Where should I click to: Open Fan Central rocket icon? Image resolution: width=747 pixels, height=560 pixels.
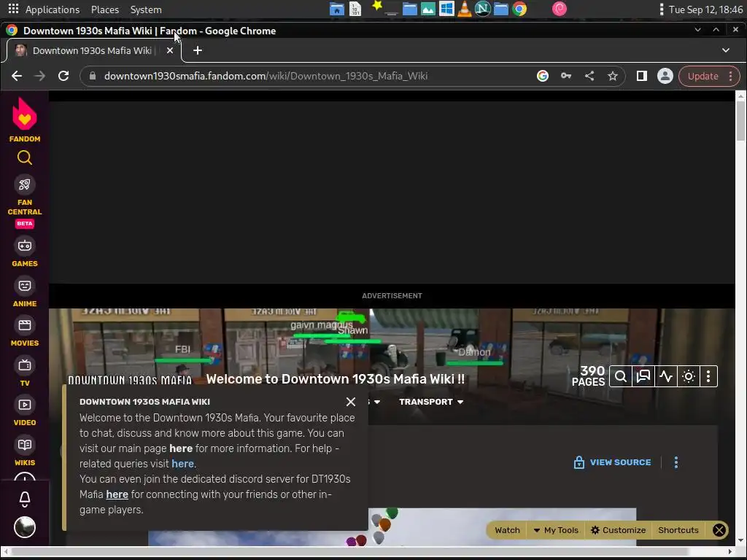click(25, 184)
